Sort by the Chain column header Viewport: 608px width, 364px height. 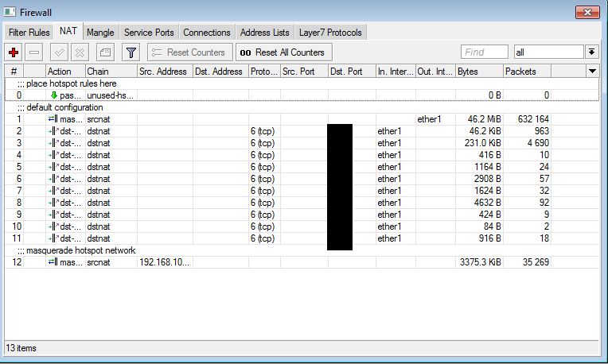click(111, 72)
